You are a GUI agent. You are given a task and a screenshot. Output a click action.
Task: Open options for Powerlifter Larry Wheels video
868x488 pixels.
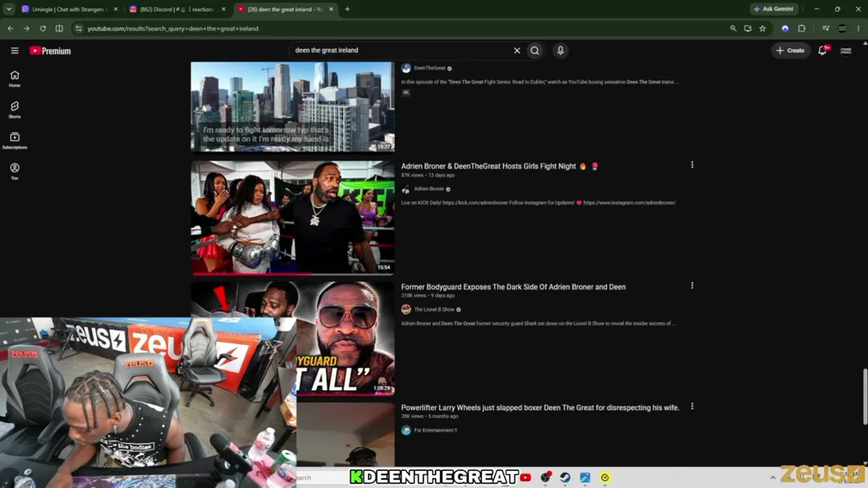point(692,406)
